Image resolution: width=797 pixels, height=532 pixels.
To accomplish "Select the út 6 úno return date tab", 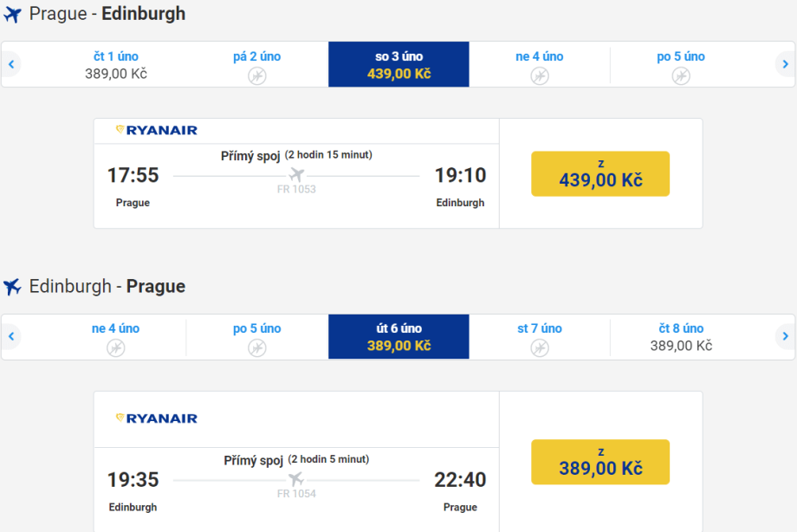I will (398, 337).
